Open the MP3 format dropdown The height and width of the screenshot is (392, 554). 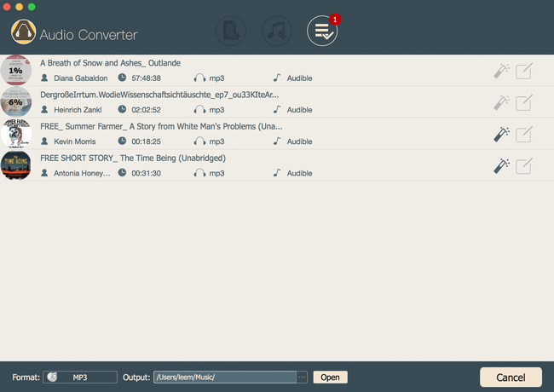tap(80, 378)
